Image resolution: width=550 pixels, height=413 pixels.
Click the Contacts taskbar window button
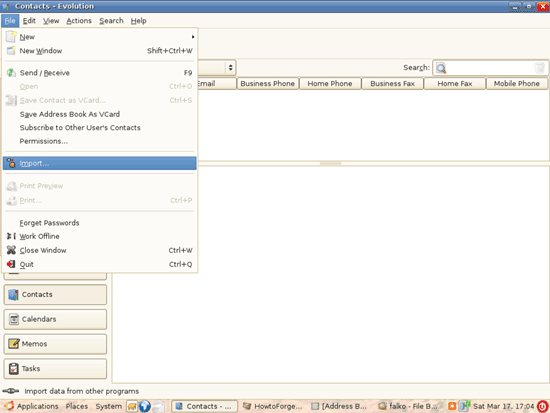[204, 406]
